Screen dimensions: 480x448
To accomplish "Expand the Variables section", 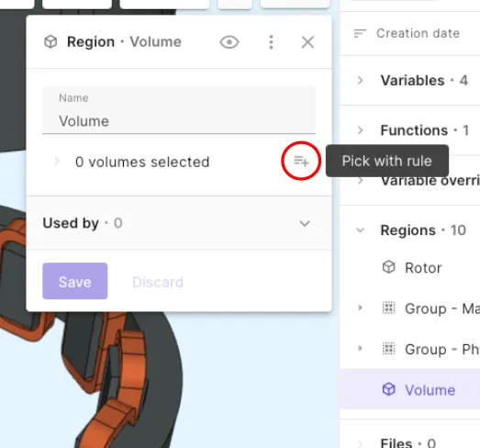I will tap(361, 81).
